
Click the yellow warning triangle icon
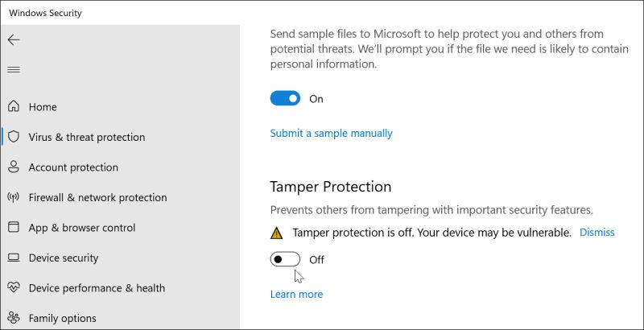pos(277,233)
